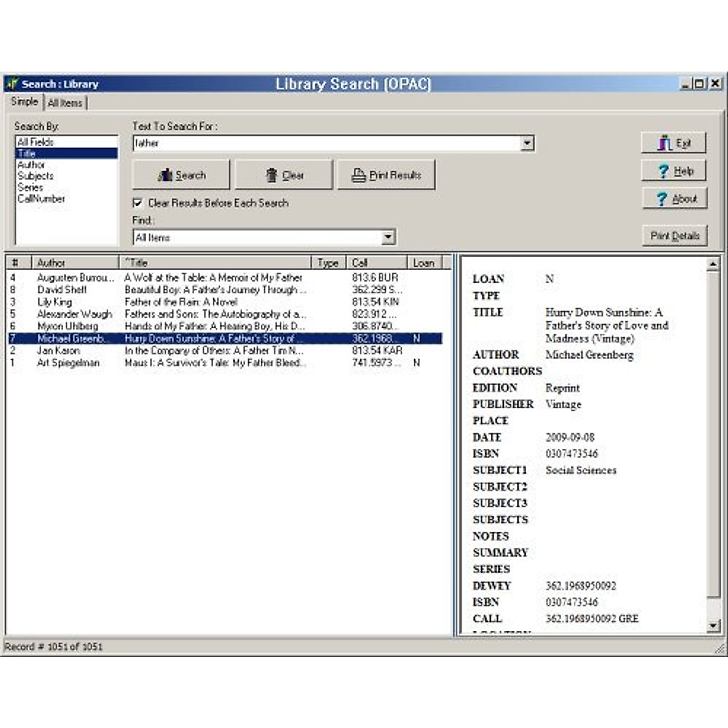The width and height of the screenshot is (728, 728).
Task: Click the Exit door icon
Action: (665, 143)
